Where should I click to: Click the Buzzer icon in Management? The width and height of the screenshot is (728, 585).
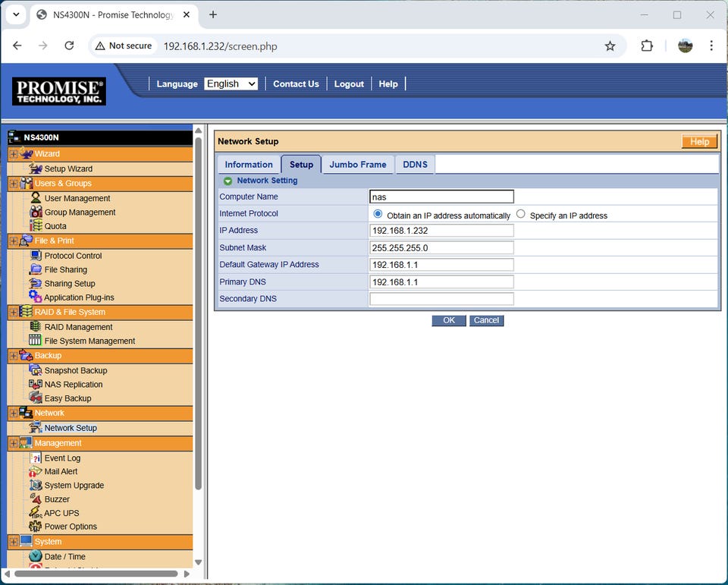pos(36,499)
